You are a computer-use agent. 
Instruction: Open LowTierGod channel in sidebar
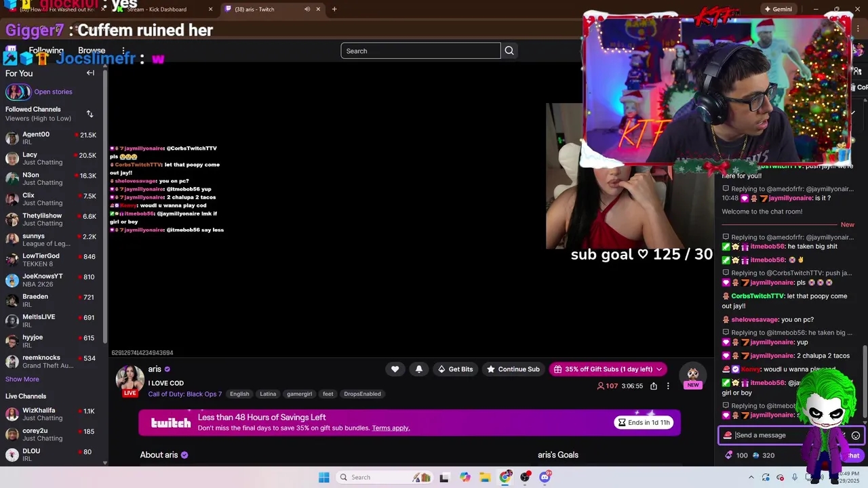click(52, 260)
